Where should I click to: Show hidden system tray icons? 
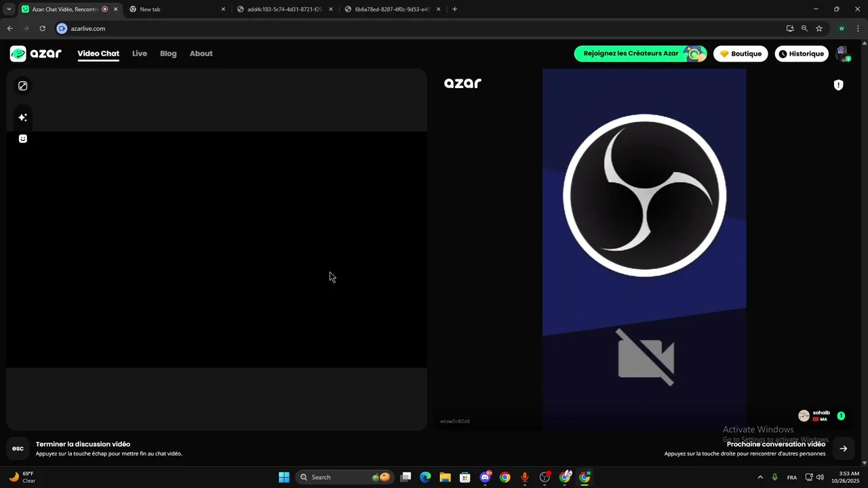click(x=760, y=477)
